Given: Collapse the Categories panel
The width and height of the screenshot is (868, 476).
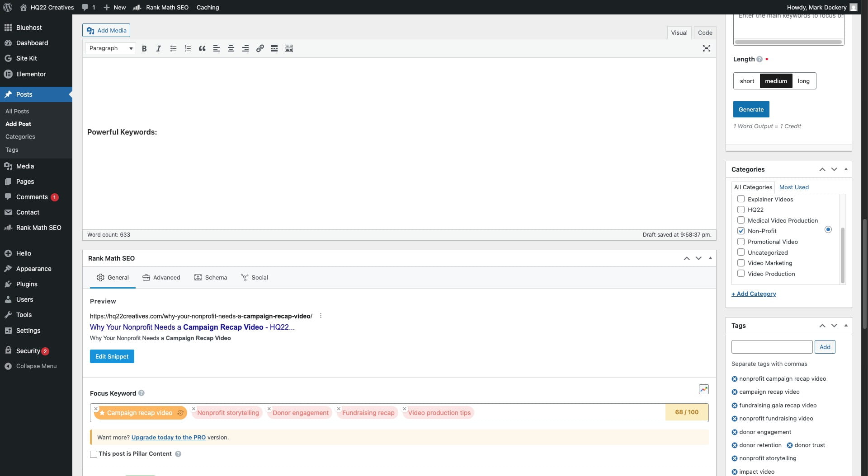Looking at the screenshot, I should 846,169.
